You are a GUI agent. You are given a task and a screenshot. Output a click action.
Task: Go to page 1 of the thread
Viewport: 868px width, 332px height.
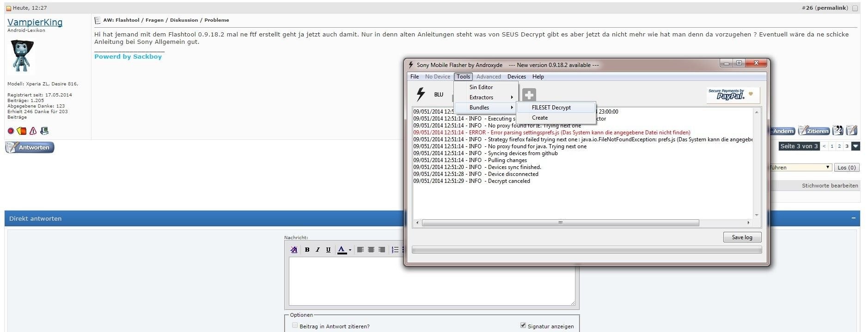click(x=832, y=146)
